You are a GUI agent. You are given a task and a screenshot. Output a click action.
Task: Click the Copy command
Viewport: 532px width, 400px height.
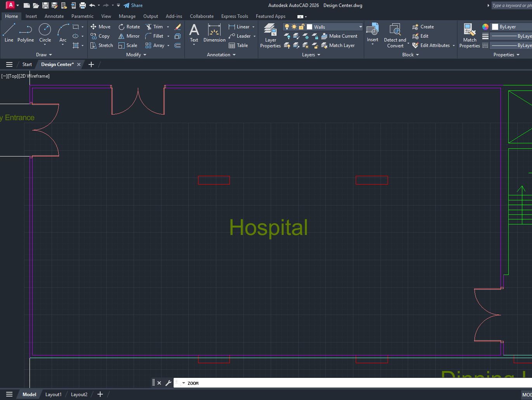point(100,36)
